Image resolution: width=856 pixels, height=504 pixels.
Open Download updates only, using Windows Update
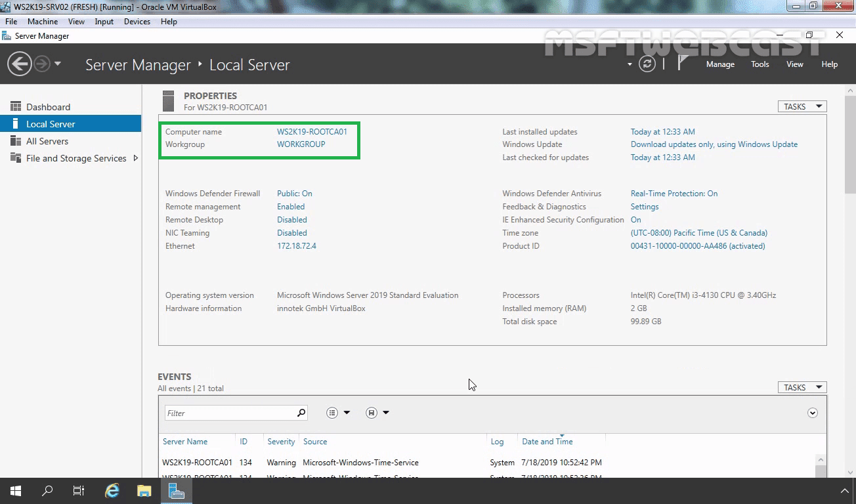[x=714, y=144]
